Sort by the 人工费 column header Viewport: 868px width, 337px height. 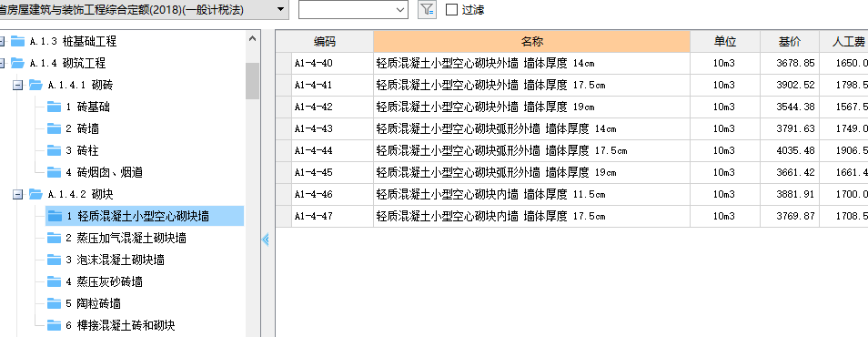click(843, 42)
